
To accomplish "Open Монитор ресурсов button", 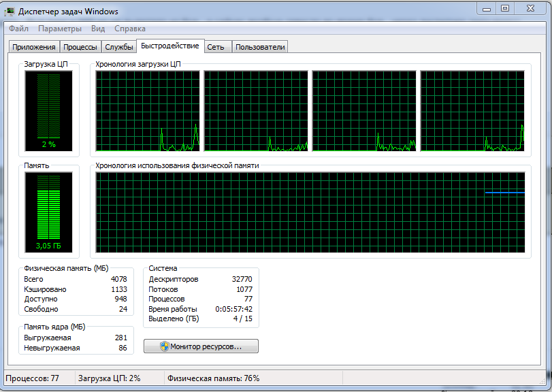I will [x=201, y=346].
